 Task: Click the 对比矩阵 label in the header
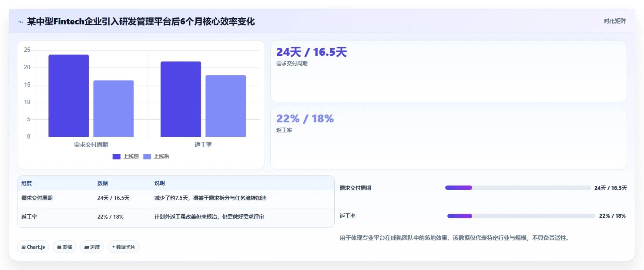pos(614,21)
